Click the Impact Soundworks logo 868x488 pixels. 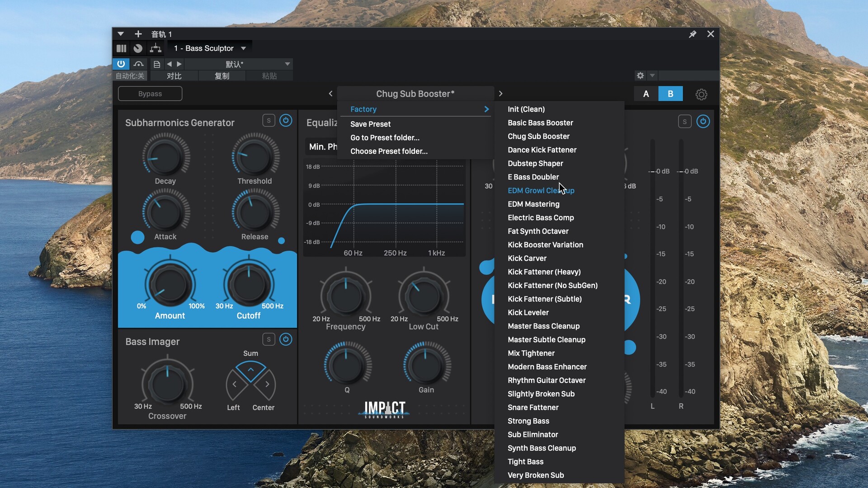point(385,409)
